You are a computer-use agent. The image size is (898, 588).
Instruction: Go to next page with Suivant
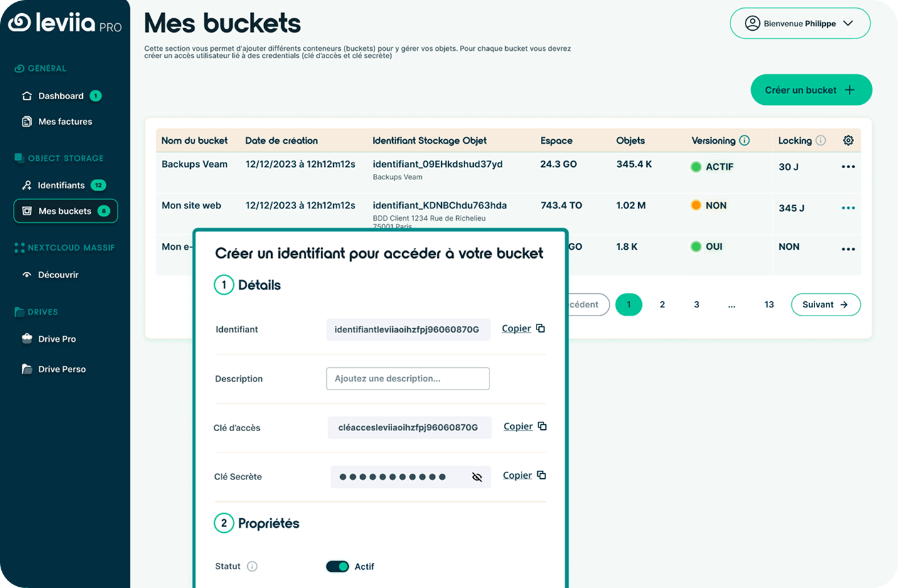click(x=825, y=304)
